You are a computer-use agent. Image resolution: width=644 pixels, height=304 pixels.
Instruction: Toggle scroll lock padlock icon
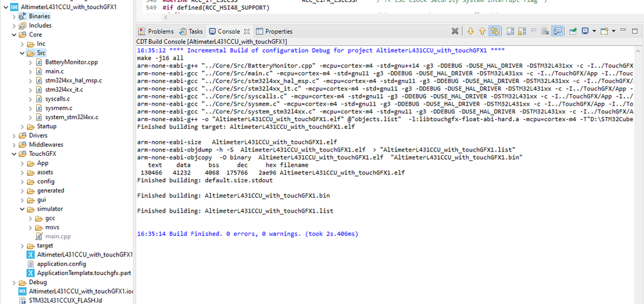point(522,31)
